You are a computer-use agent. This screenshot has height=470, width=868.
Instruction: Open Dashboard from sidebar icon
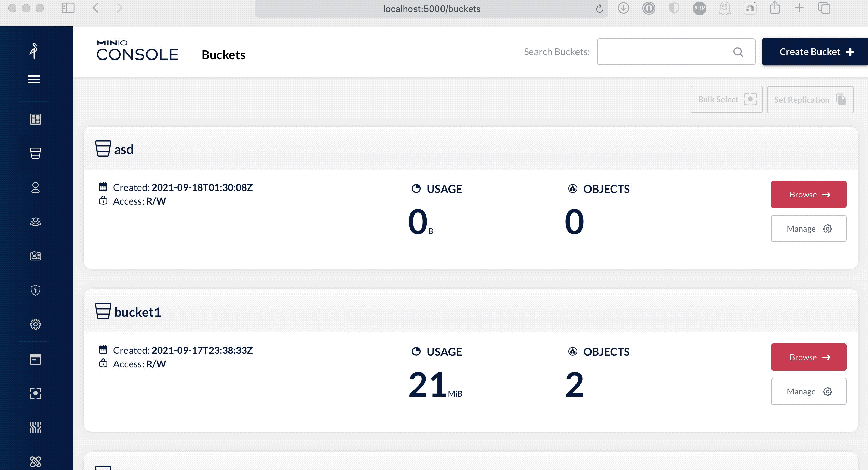click(x=36, y=119)
